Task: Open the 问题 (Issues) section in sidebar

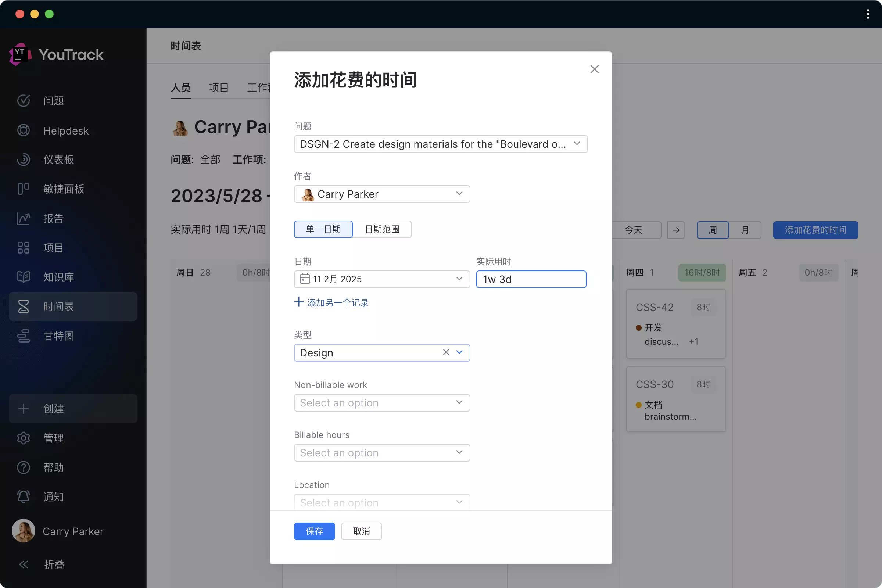Action: (54, 100)
